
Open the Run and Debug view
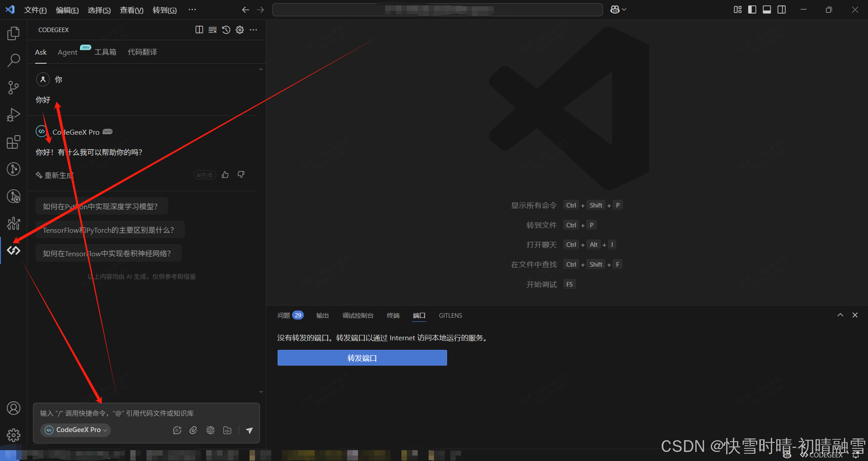(14, 115)
